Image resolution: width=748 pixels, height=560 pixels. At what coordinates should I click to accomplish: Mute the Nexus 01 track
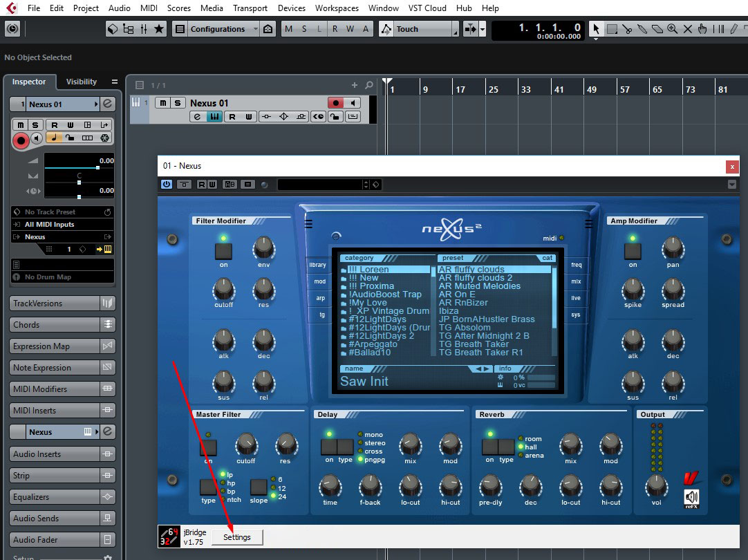(162, 102)
